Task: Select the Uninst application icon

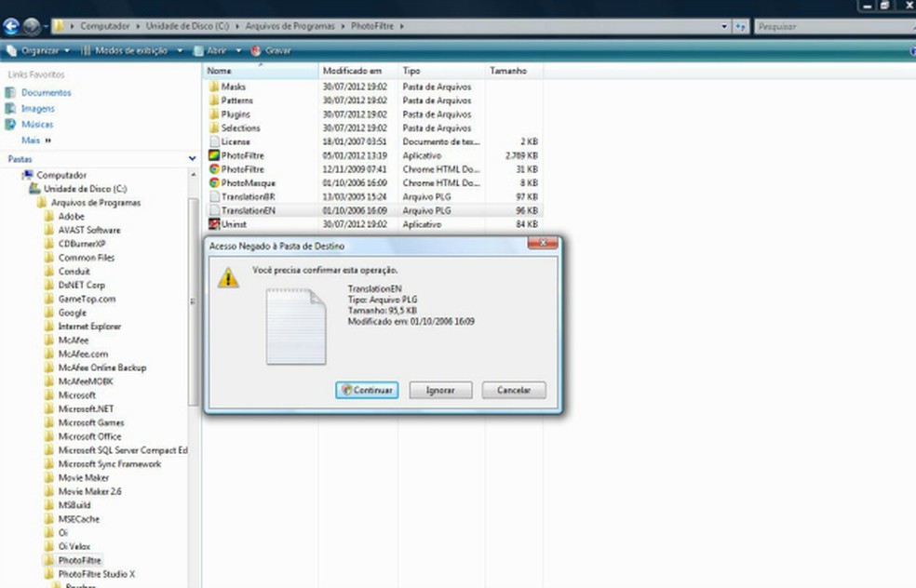Action: 214,224
